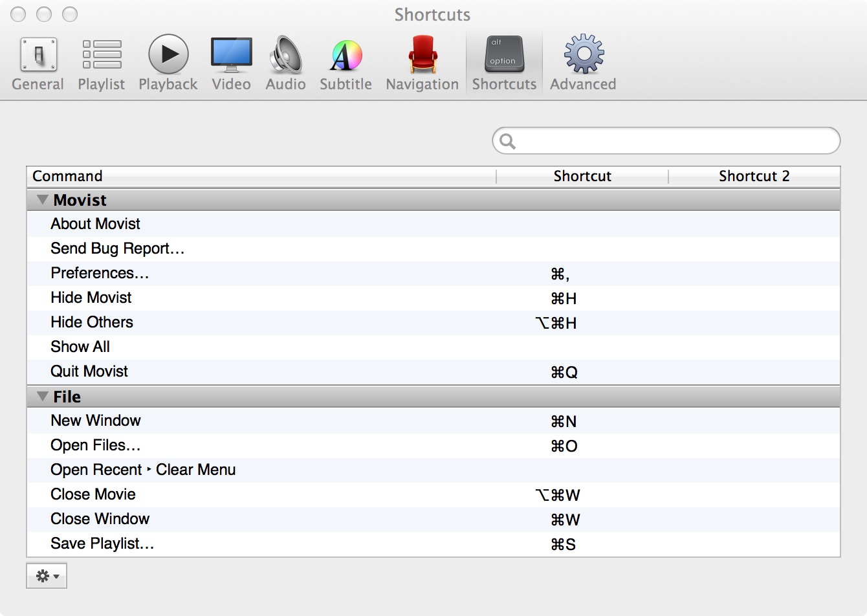Open Advanced gear preferences

click(x=583, y=55)
